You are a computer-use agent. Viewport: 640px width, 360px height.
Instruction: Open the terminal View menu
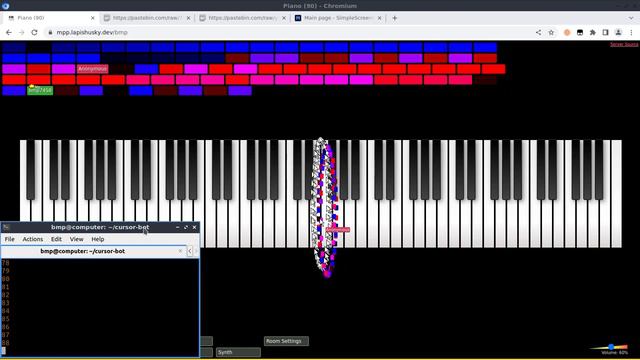[76, 239]
